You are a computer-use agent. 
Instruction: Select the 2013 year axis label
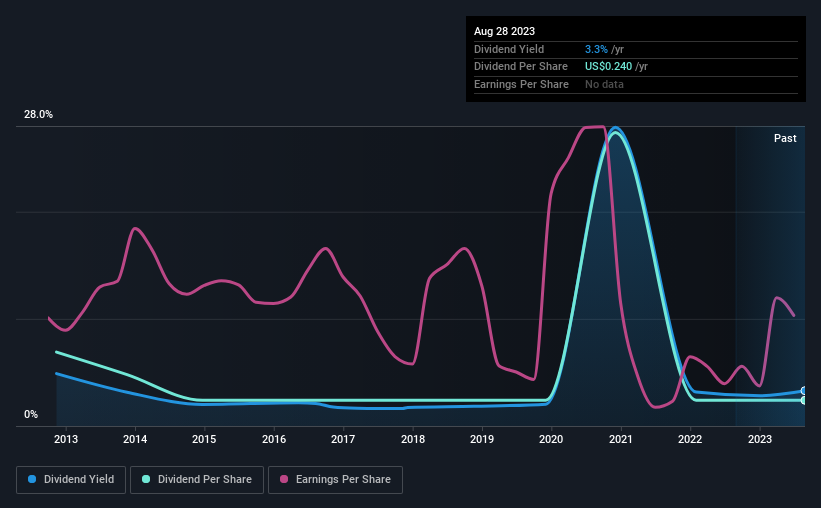point(66,438)
